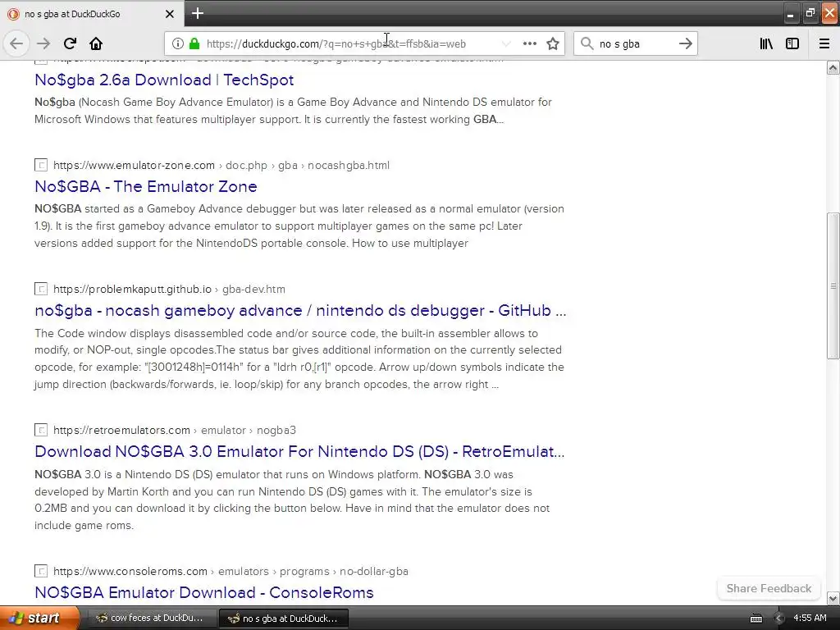Click the problemkaputt.github.io URL breadcrumb
This screenshot has width=840, height=630.
pos(169,290)
